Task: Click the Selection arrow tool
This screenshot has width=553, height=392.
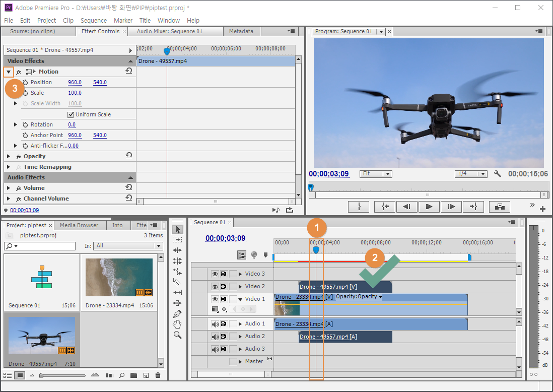Action: coord(177,229)
